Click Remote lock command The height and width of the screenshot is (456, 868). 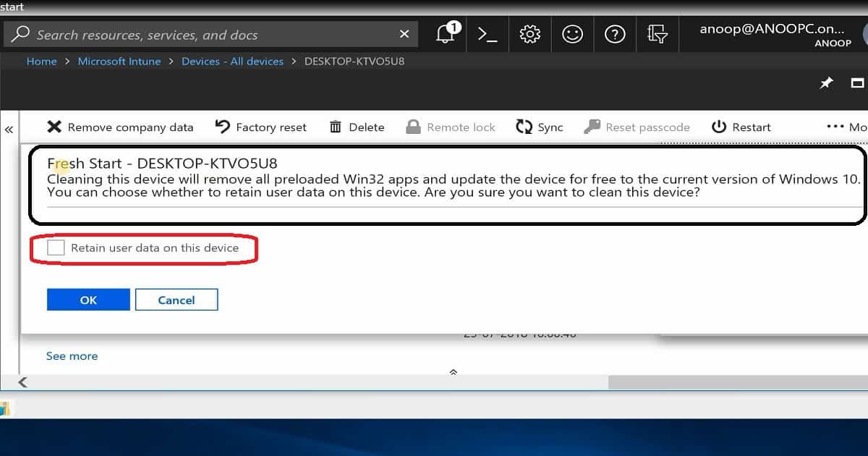point(451,127)
